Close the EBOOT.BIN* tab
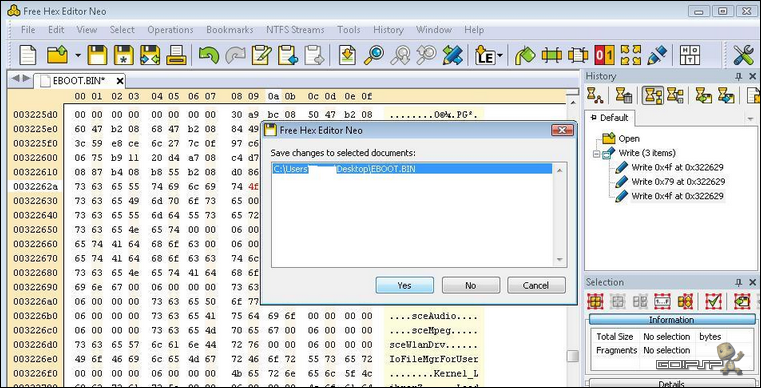 [x=119, y=81]
